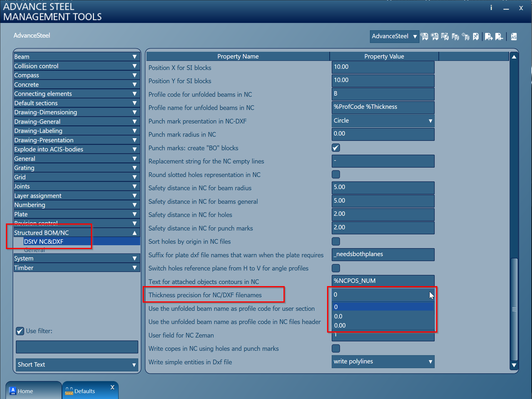Expand the Connecting elements category

click(76, 94)
